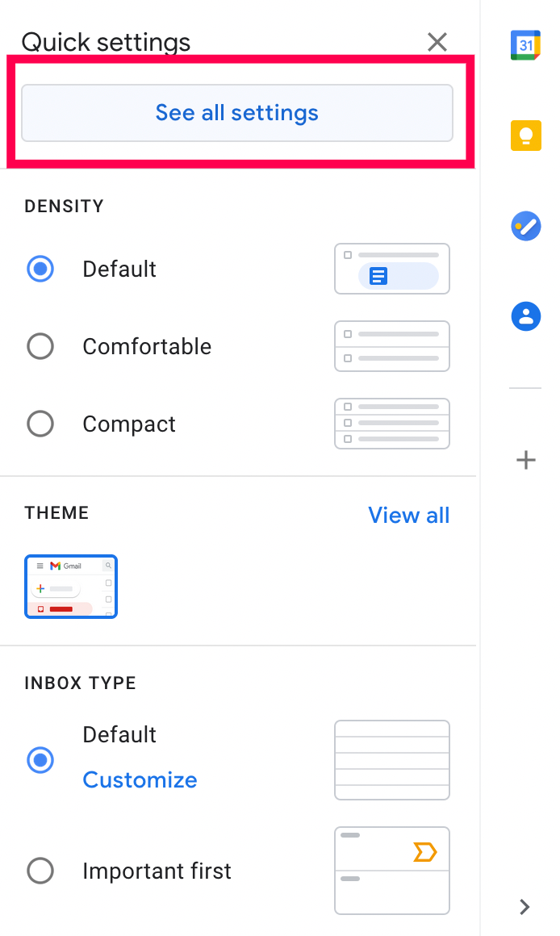Click the plus icon to get add-ons

click(x=525, y=461)
